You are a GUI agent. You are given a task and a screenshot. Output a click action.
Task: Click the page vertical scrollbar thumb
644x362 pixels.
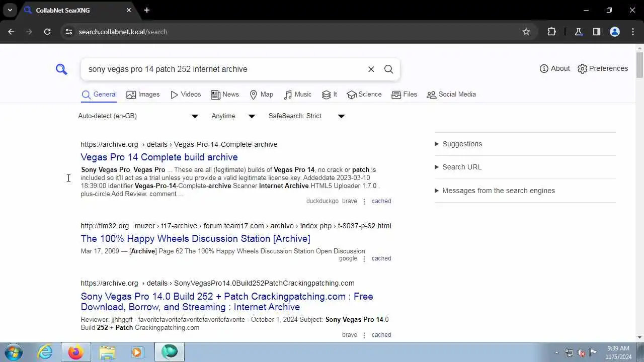(639, 65)
